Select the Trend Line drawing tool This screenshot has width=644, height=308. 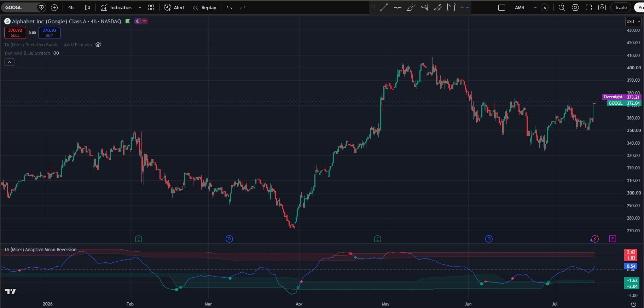(384, 7)
